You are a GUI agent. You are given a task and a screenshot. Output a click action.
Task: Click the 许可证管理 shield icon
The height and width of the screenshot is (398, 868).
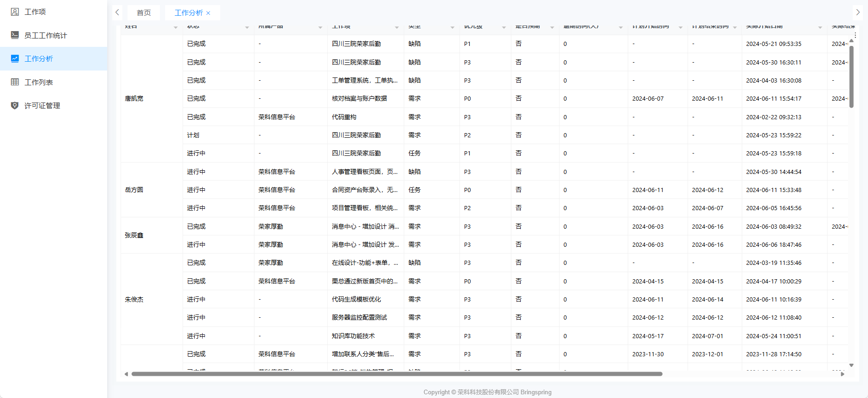[15, 105]
